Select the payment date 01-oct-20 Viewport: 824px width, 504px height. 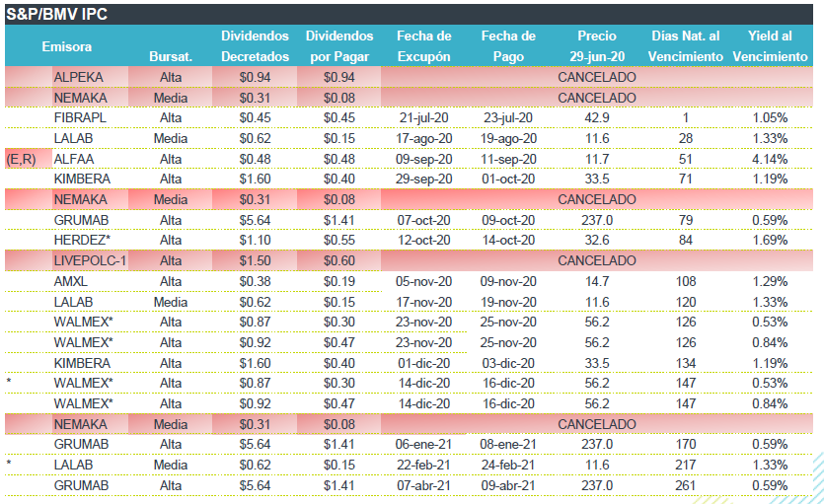coord(508,180)
